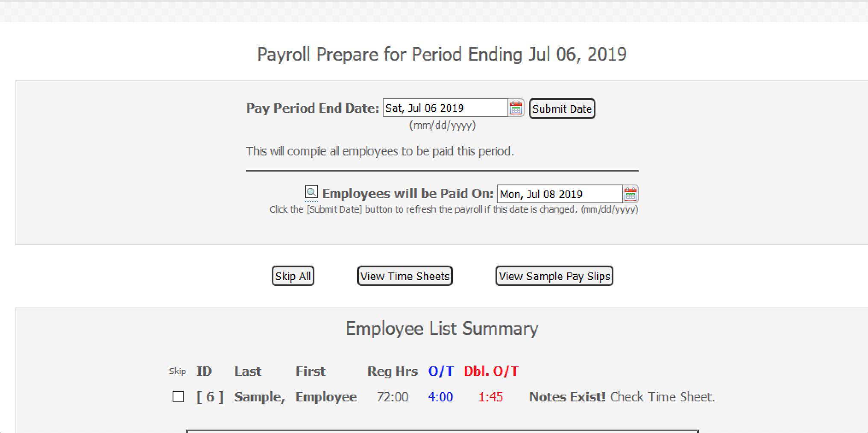The image size is (868, 433).
Task: Toggle the Skip checkbox for employee Sample
Action: tap(178, 397)
